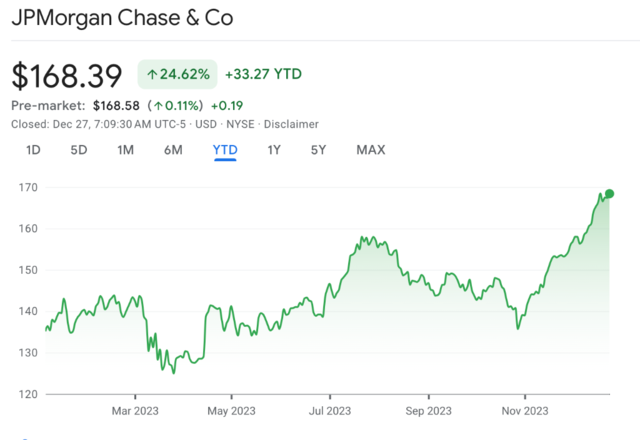The image size is (640, 440).
Task: Click the 140 y-axis label
Action: click(x=28, y=311)
